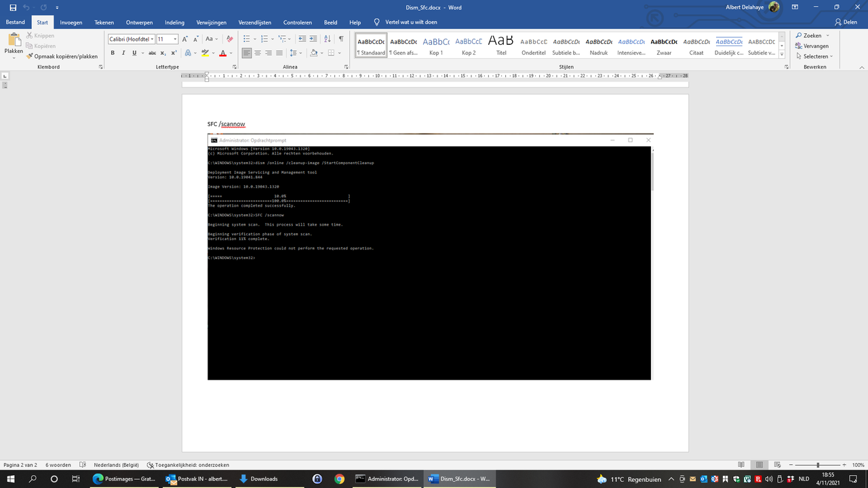Open Administrator Opdrachtprompt taskbar button
The width and height of the screenshot is (868, 488).
click(387, 479)
